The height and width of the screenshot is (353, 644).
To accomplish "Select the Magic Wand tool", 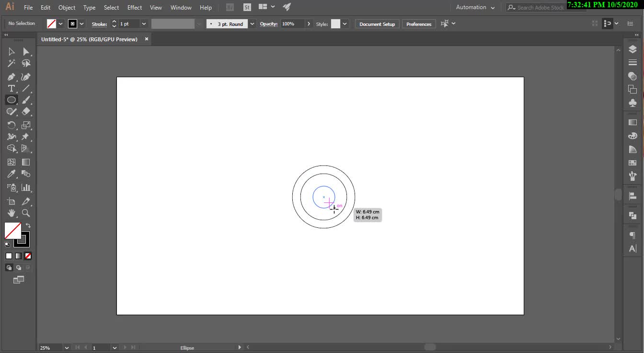I will (11, 63).
